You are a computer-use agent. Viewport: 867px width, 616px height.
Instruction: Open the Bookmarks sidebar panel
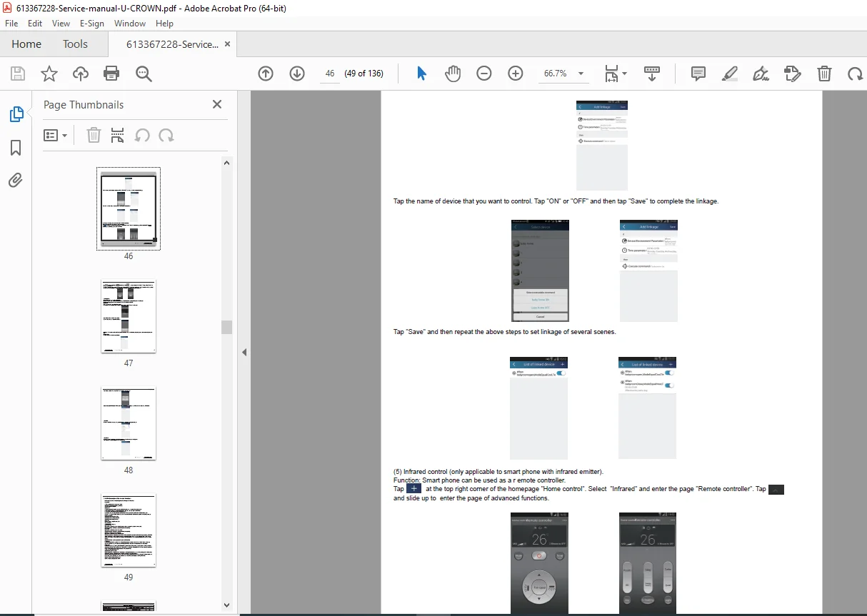pos(16,148)
